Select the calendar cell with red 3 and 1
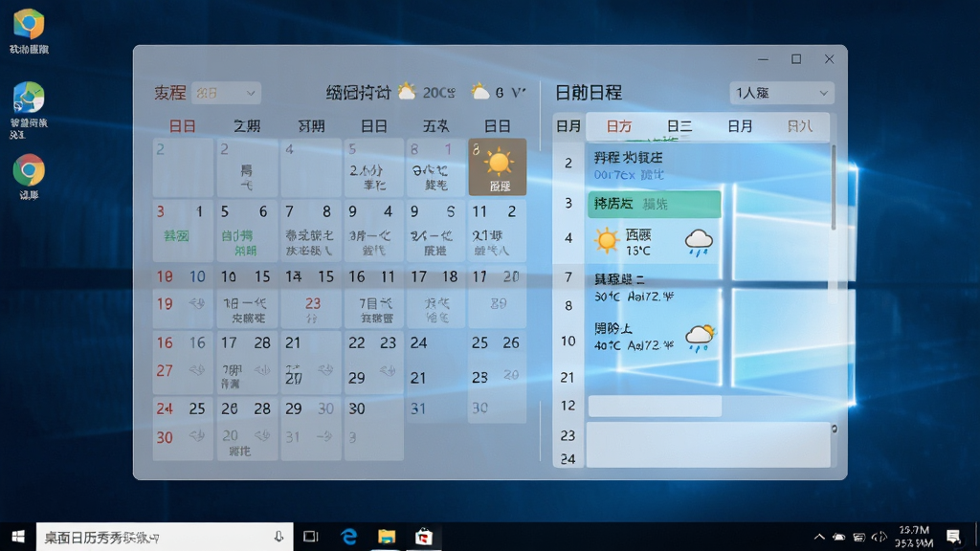The width and height of the screenshot is (980, 551). click(x=183, y=231)
